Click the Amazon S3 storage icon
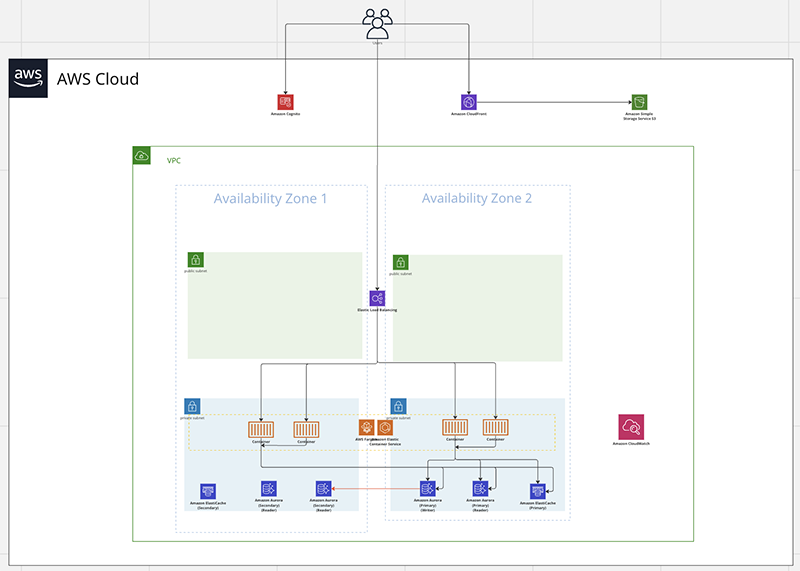The height and width of the screenshot is (571, 800). 639,102
